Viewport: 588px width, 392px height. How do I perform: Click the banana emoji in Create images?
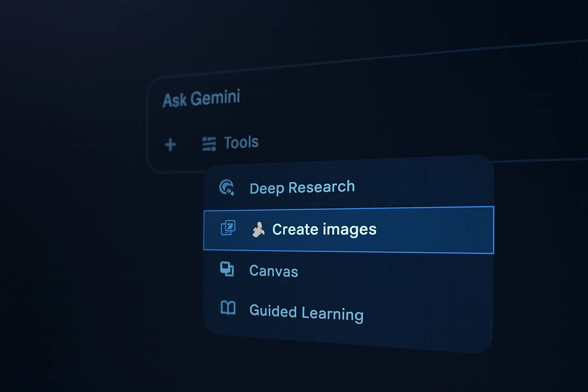(x=258, y=230)
